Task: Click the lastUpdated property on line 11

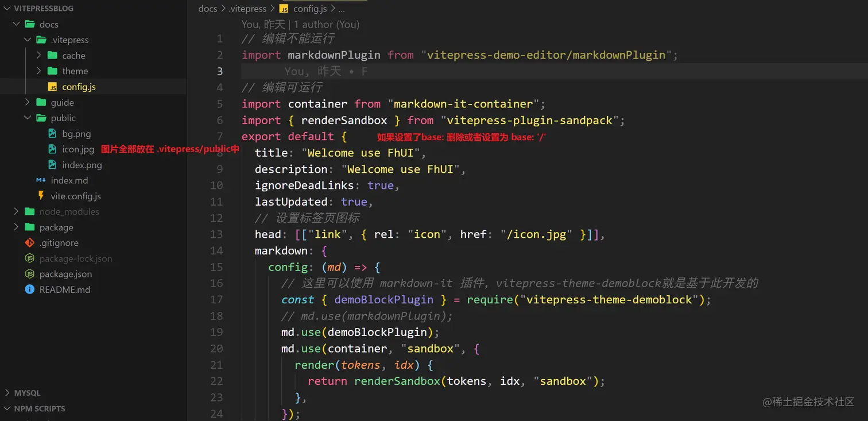Action: [292, 202]
